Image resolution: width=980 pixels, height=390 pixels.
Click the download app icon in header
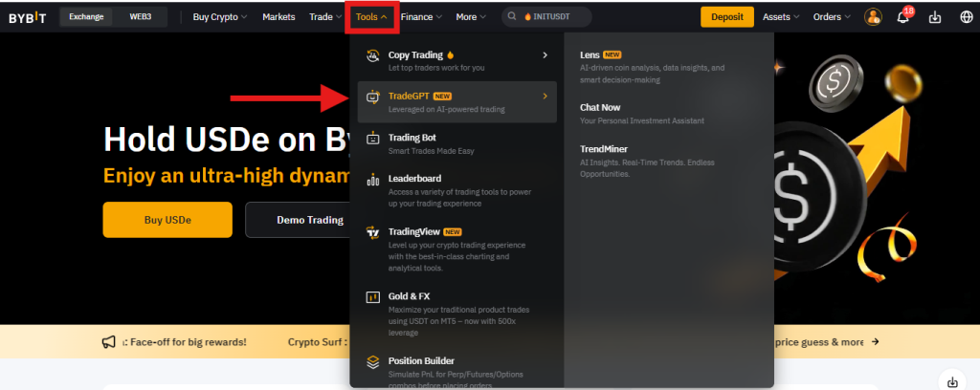pyautogui.click(x=934, y=17)
